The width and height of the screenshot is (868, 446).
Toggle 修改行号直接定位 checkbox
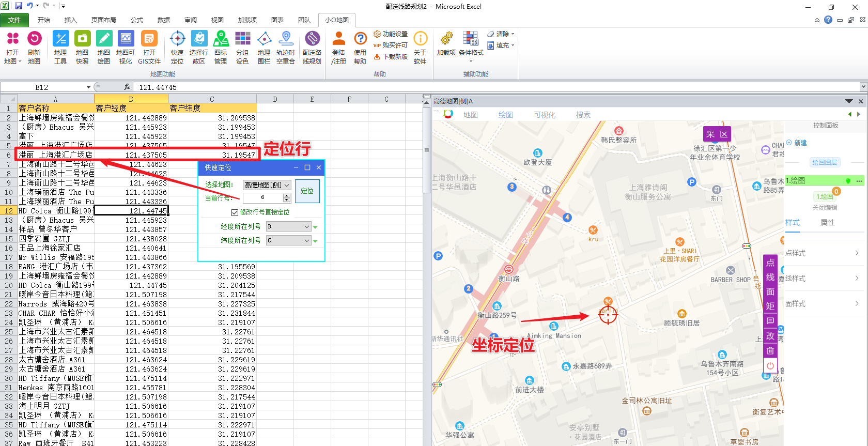[235, 212]
